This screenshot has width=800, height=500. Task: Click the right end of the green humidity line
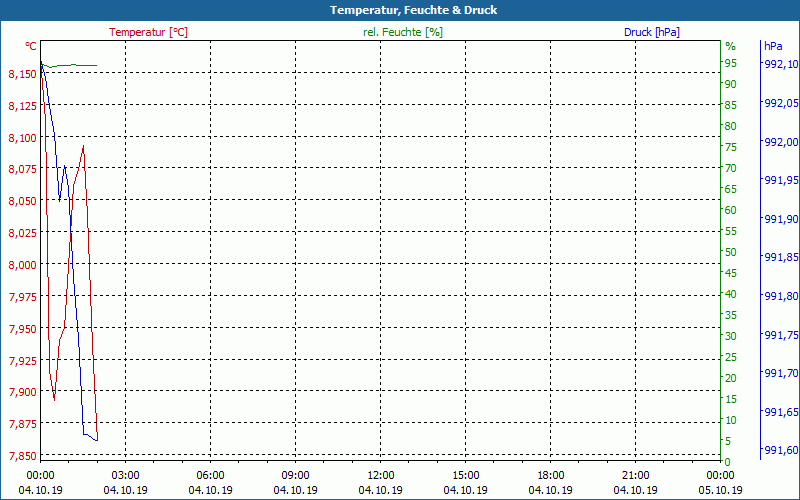(96, 65)
